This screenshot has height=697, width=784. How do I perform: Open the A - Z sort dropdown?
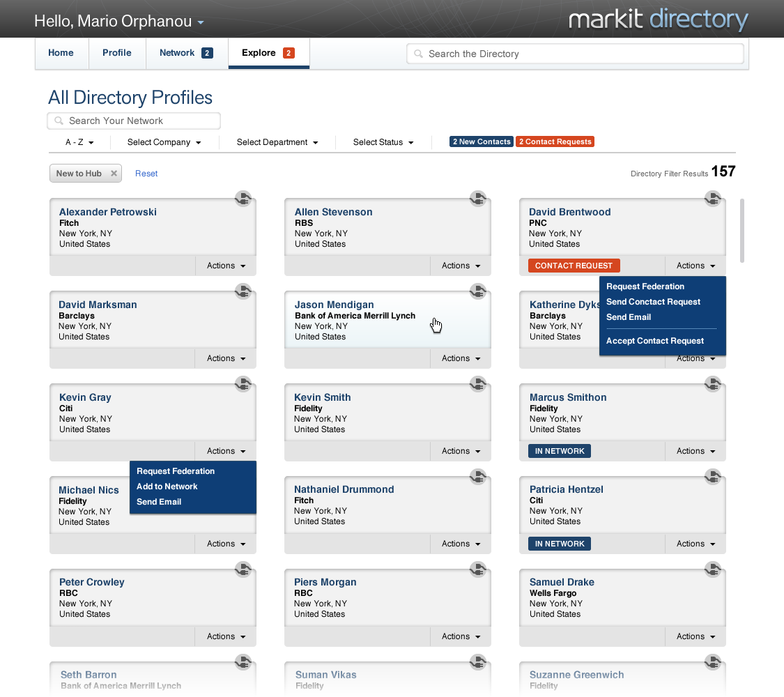pyautogui.click(x=79, y=142)
